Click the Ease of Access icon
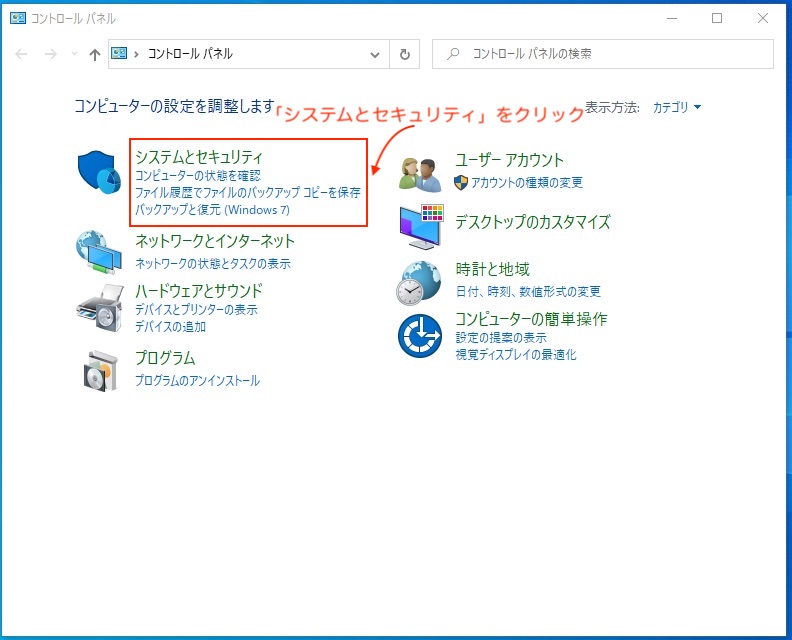Screen dimensions: 792x640 (420, 335)
